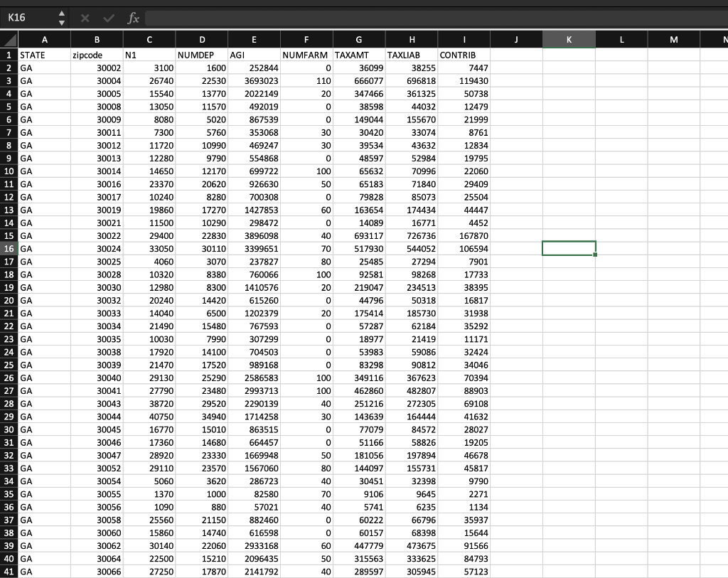Image resolution: width=728 pixels, height=578 pixels.
Task: Select column A header
Action: [x=45, y=39]
